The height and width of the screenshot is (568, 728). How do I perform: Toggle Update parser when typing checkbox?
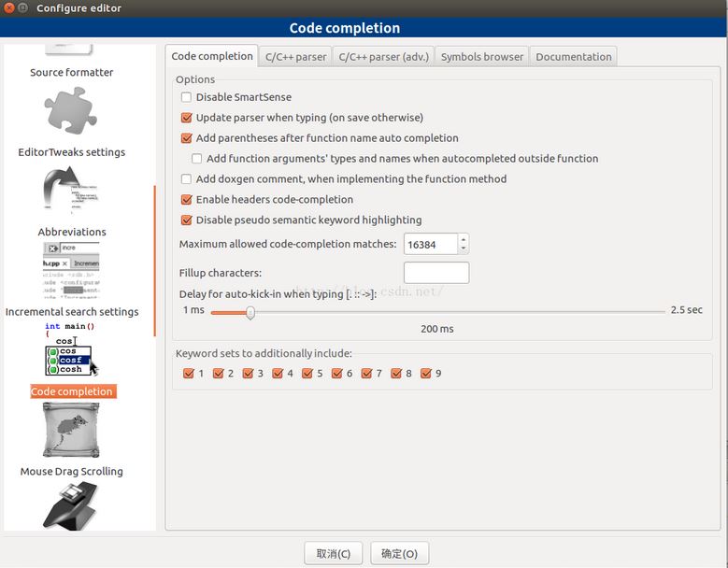(186, 118)
